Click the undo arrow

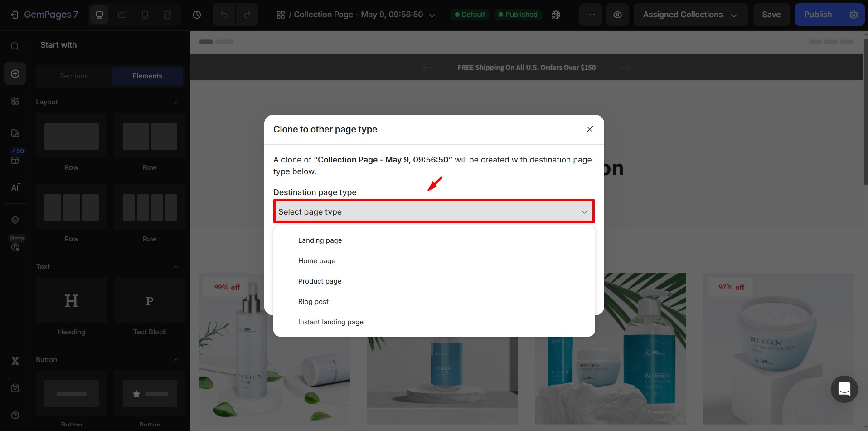click(224, 15)
